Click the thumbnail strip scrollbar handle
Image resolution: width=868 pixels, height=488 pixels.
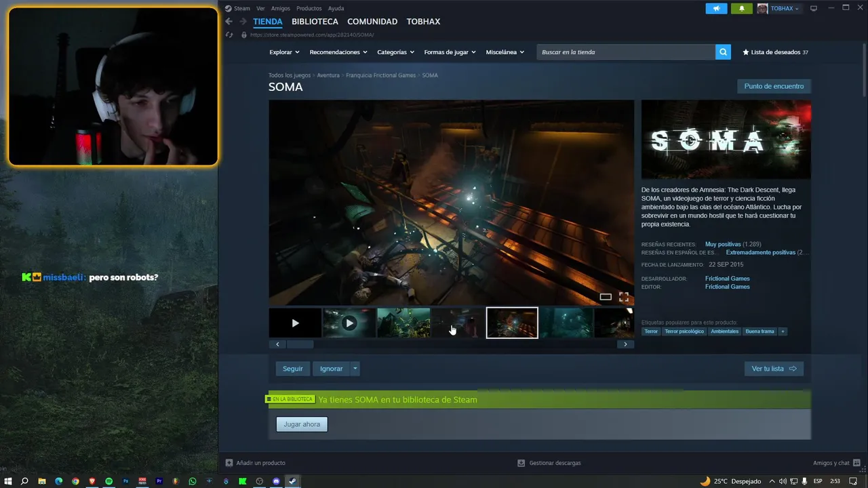coord(299,344)
